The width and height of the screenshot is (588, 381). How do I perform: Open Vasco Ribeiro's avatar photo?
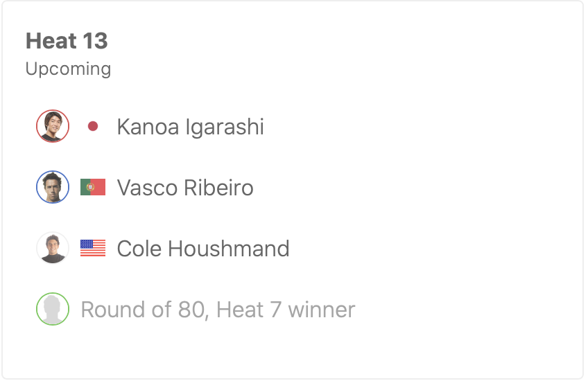tap(53, 187)
